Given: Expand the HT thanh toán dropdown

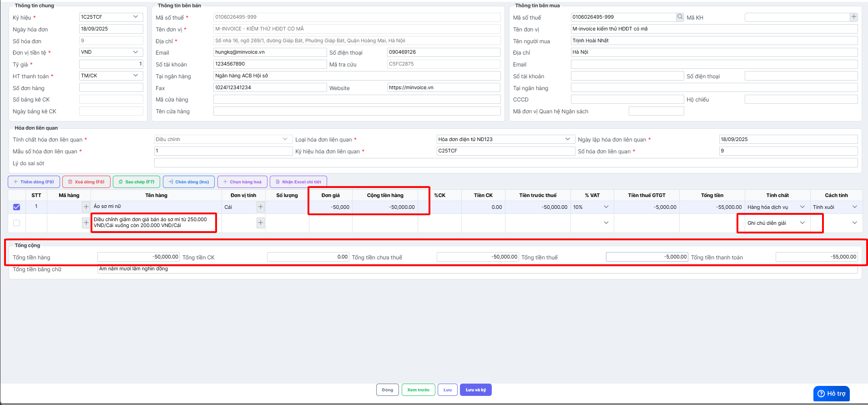Looking at the screenshot, I should tap(135, 76).
